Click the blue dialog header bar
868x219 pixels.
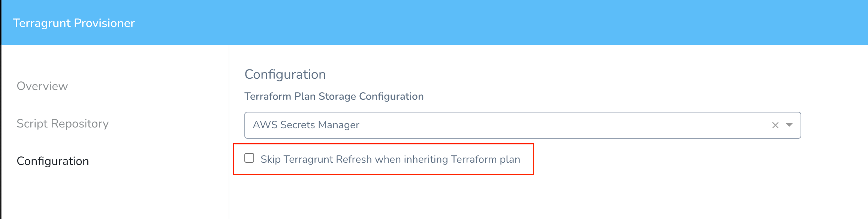434,22
